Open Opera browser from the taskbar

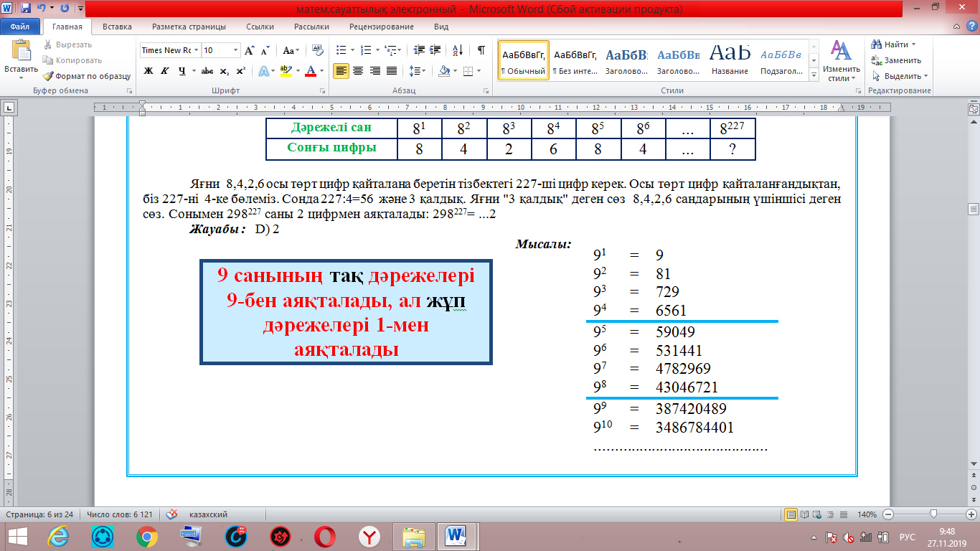click(x=324, y=536)
